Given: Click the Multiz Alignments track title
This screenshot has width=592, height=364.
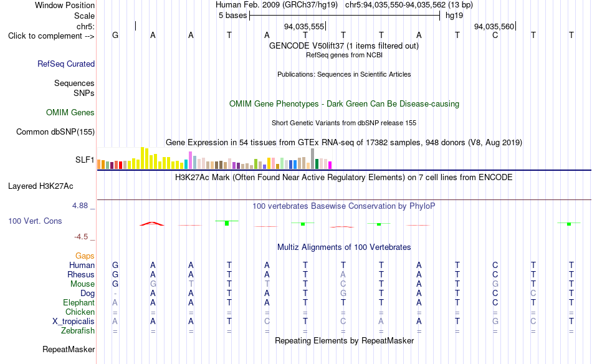Looking at the screenshot, I should 344,247.
